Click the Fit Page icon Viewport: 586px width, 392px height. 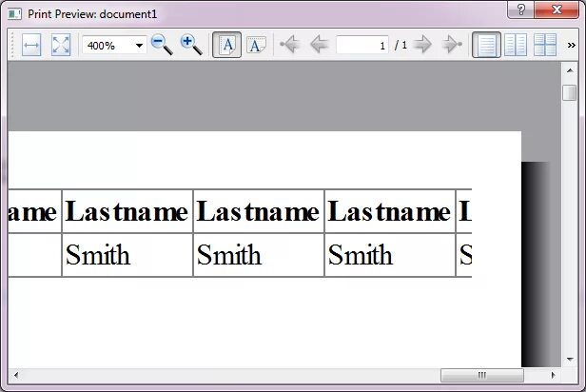click(61, 46)
